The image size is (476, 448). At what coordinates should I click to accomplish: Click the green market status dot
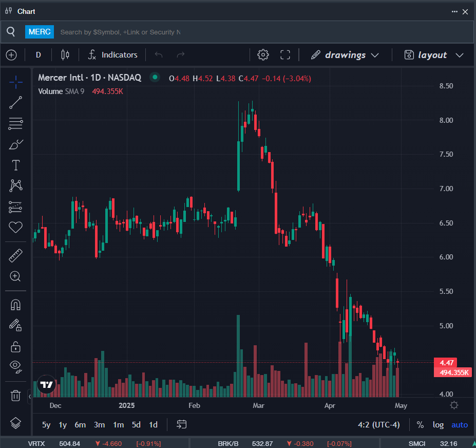coord(155,77)
